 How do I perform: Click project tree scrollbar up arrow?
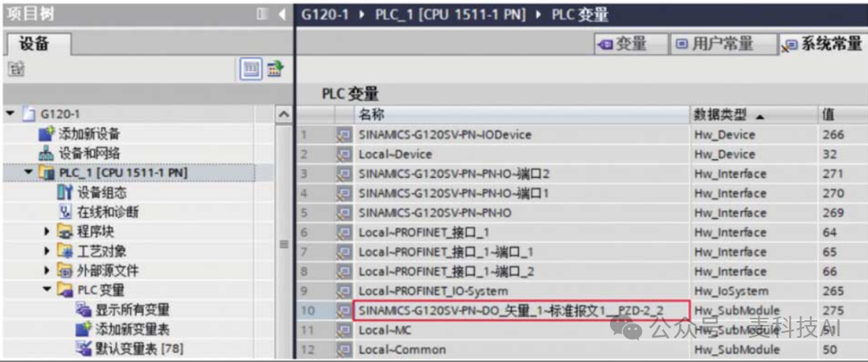click(x=284, y=115)
